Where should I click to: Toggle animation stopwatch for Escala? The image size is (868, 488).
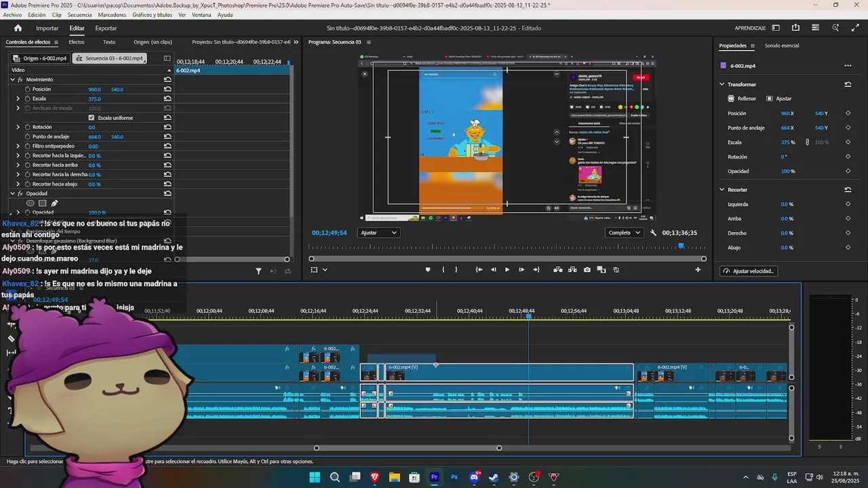tap(28, 98)
